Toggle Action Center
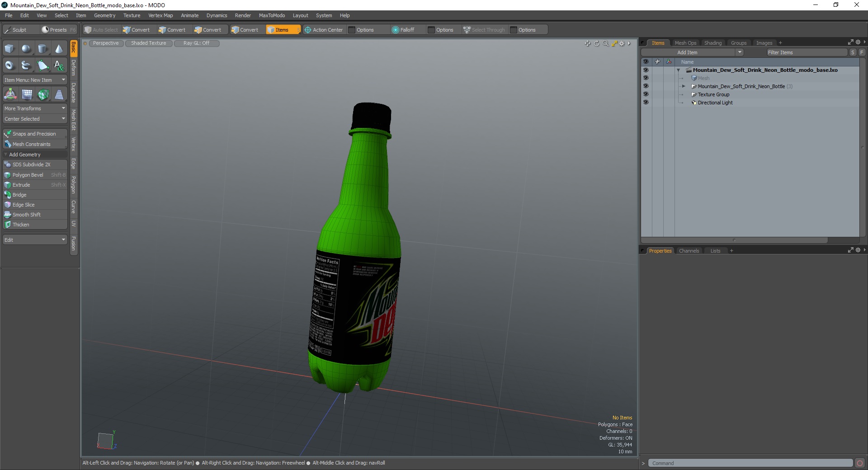This screenshot has height=470, width=868. [324, 30]
